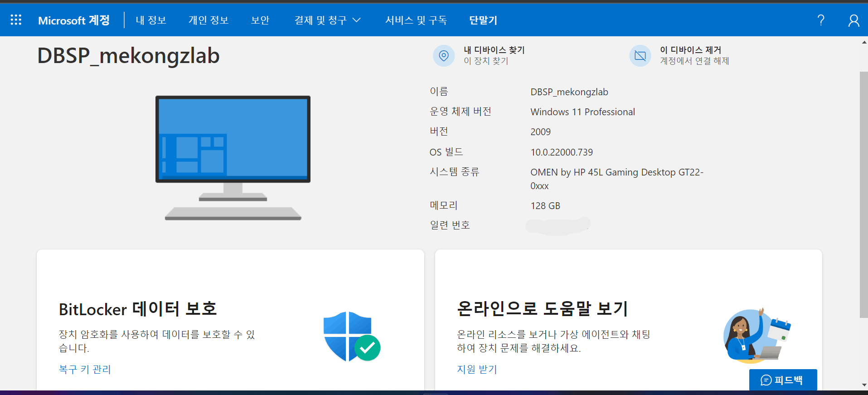Click the 시스템 종류 label
This screenshot has height=395, width=868.
(x=455, y=172)
